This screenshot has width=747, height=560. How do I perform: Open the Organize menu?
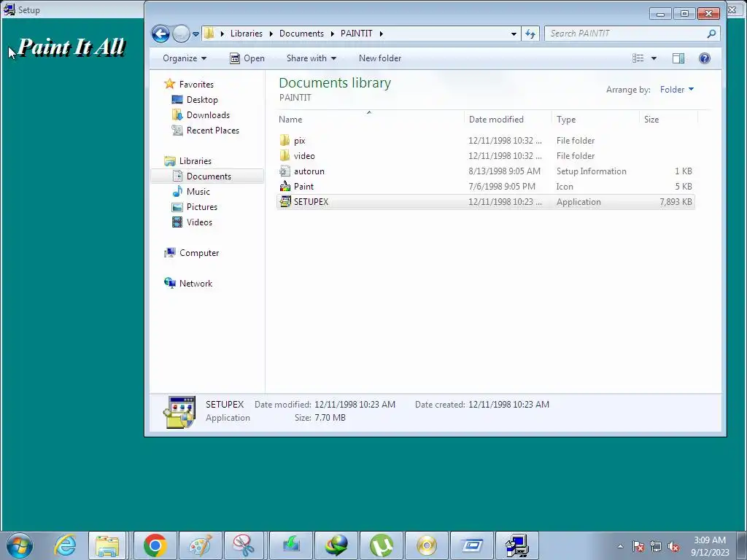185,58
